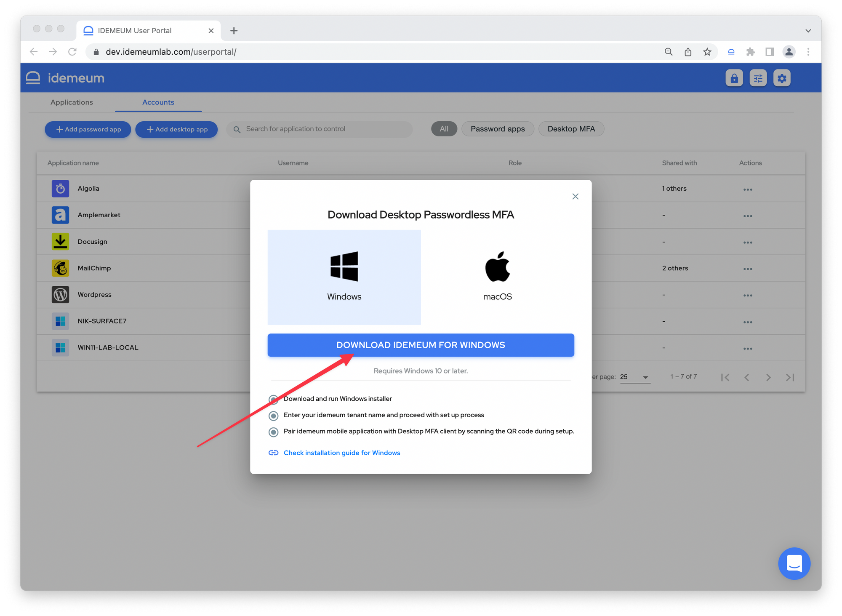Click the Docusign app icon
This screenshot has height=616, width=842.
(x=60, y=242)
